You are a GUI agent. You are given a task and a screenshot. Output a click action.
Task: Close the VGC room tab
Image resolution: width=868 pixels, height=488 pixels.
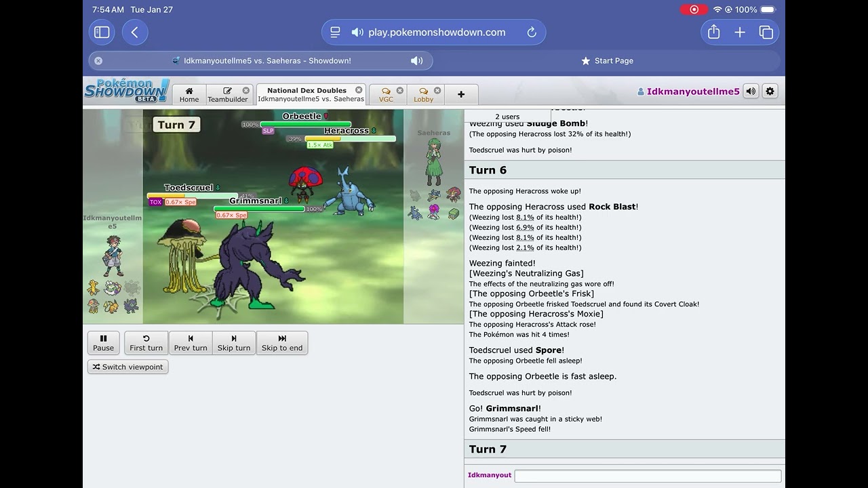(400, 90)
